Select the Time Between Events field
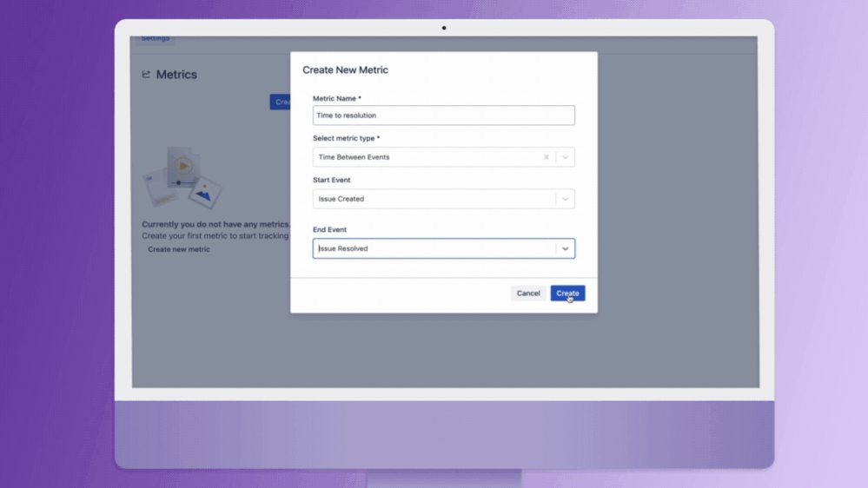The height and width of the screenshot is (488, 868). (443, 157)
